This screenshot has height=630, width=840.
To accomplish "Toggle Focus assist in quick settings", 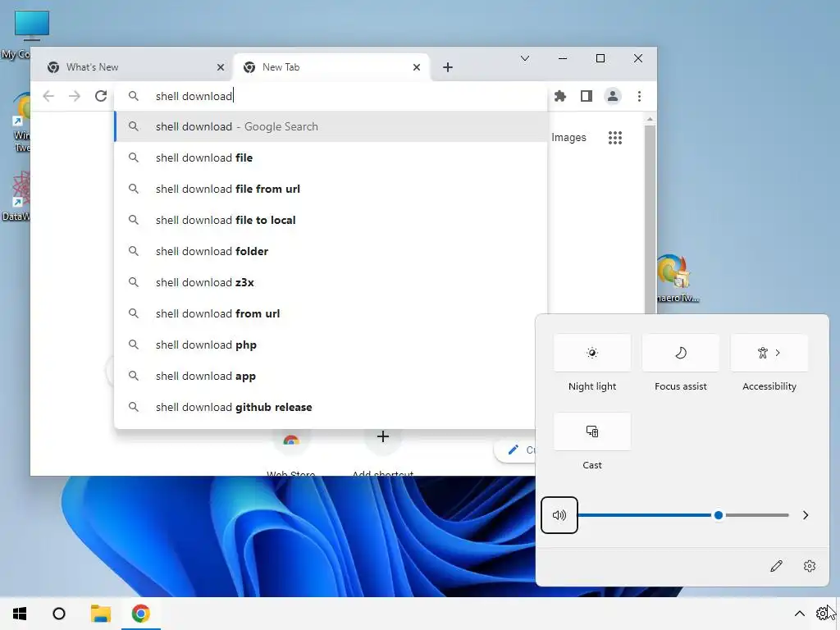I will point(680,353).
